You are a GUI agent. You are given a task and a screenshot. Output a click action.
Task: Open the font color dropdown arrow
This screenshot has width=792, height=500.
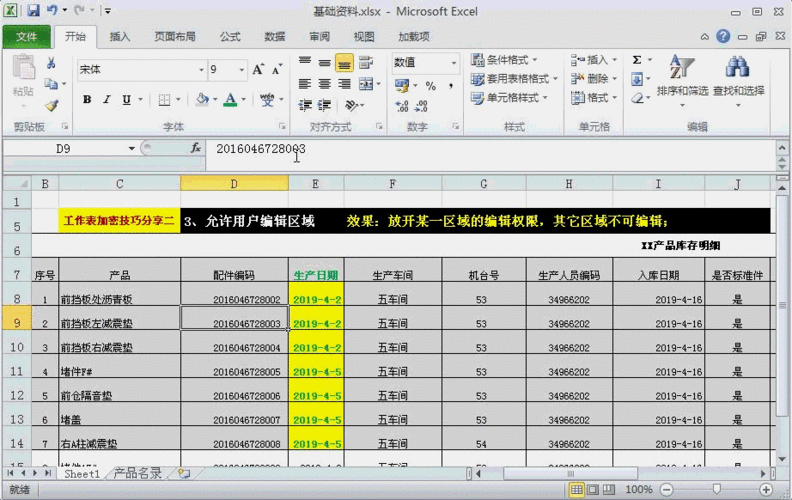(243, 99)
